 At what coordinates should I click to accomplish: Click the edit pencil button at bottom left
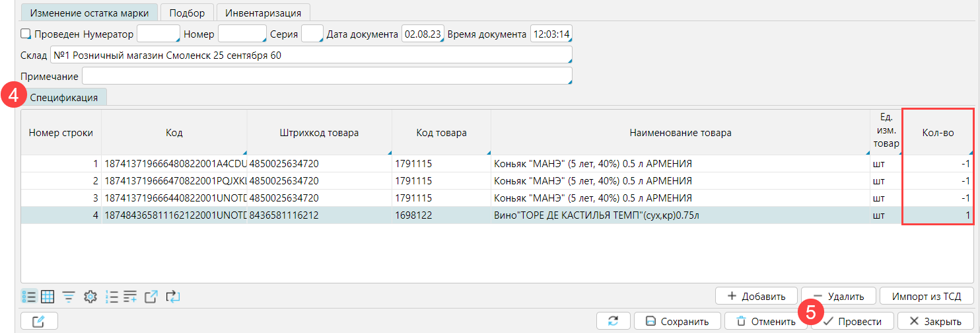click(x=39, y=321)
